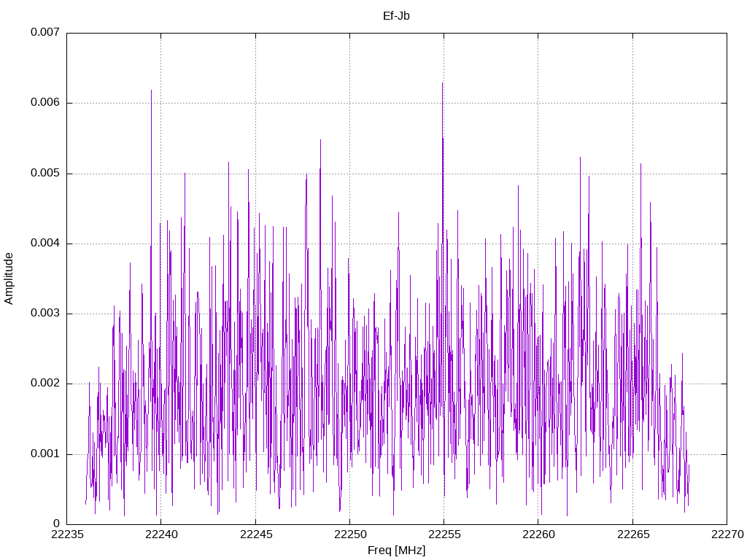Click y-axis tick label 0
This screenshot has height=560, width=747.
click(x=57, y=524)
